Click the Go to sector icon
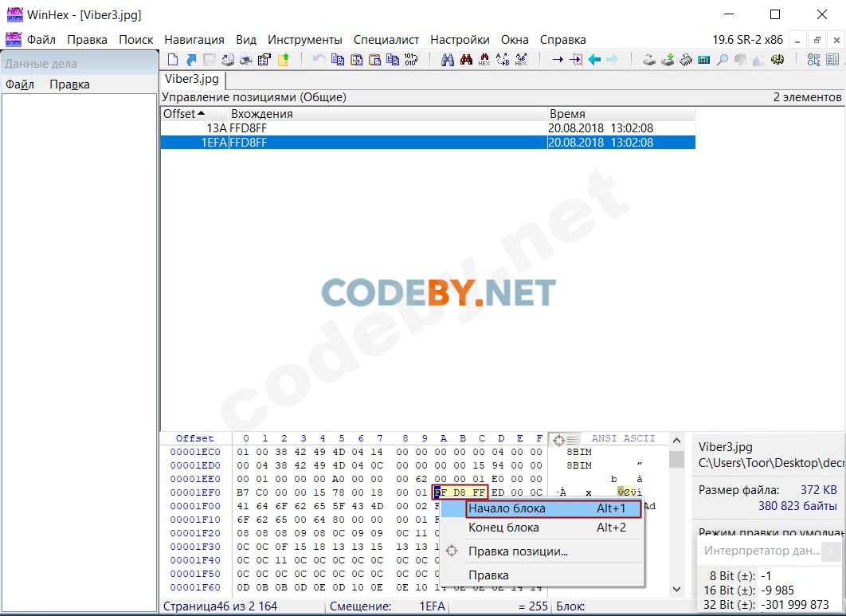This screenshot has height=616, width=846. [576, 60]
